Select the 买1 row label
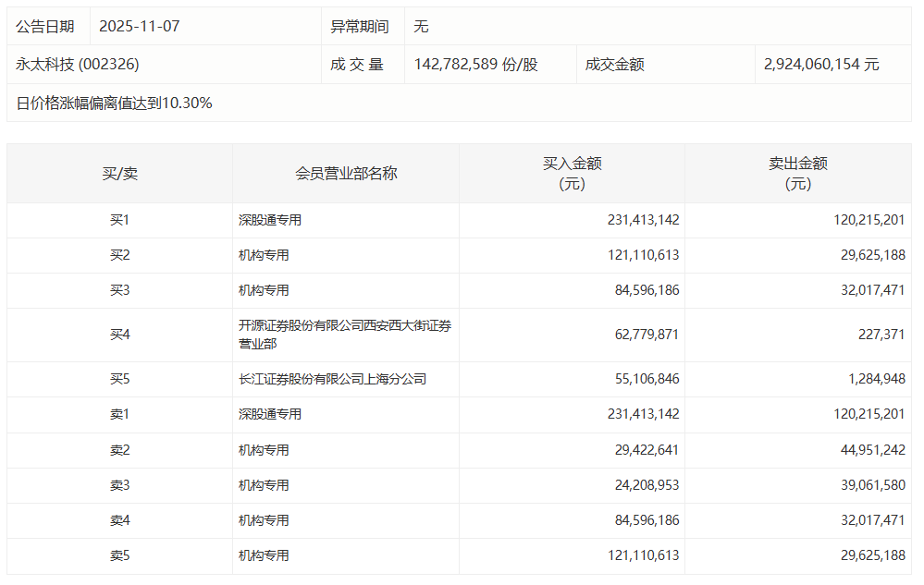This screenshot has width=924, height=585. click(x=115, y=220)
